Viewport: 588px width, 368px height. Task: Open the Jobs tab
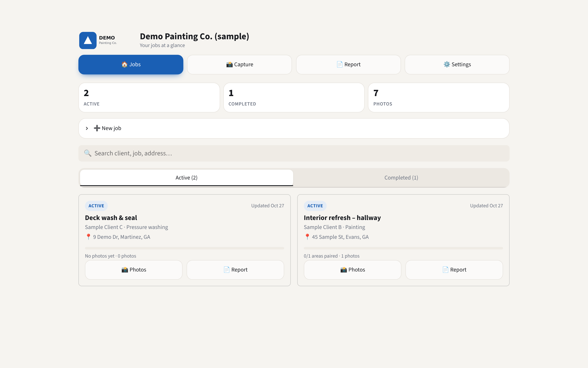tap(131, 64)
